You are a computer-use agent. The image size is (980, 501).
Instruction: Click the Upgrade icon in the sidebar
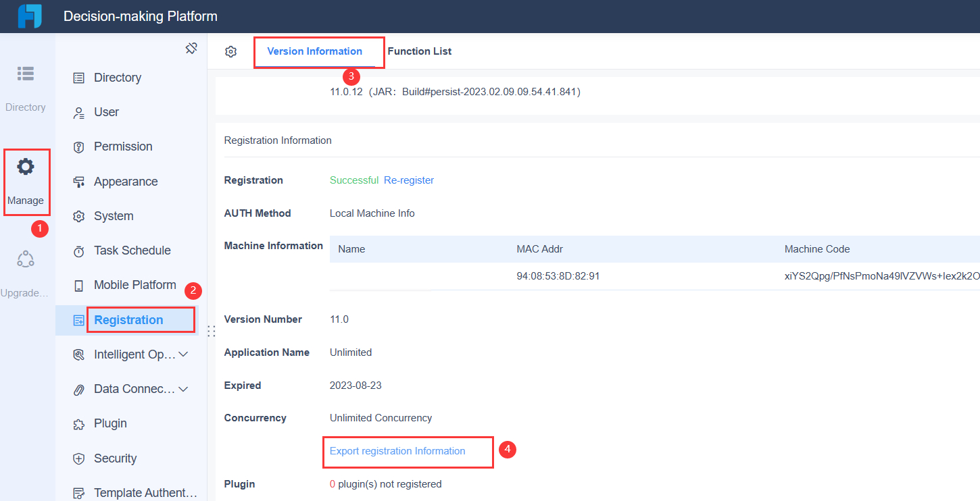(26, 259)
